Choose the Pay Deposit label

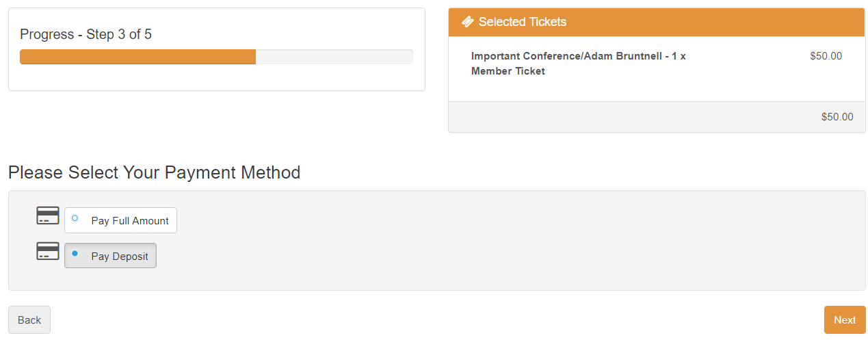(x=119, y=257)
